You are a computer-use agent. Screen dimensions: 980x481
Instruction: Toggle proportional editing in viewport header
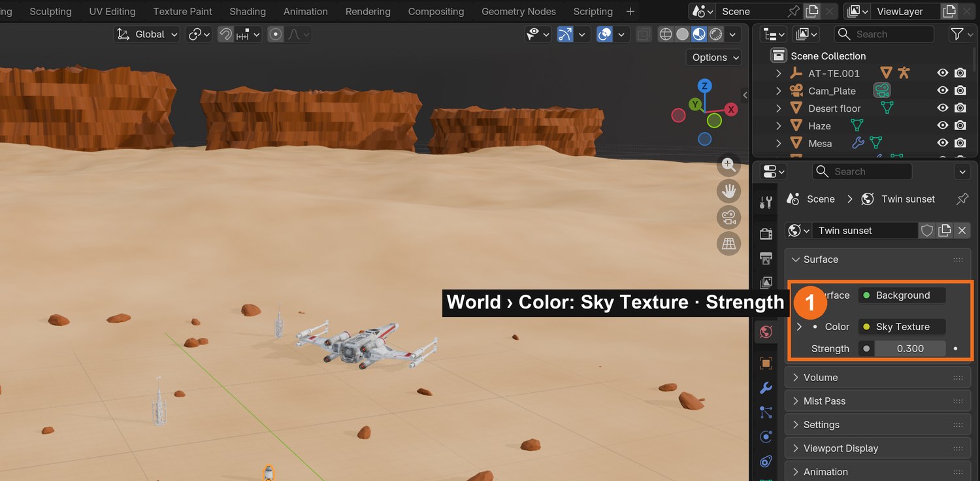276,35
